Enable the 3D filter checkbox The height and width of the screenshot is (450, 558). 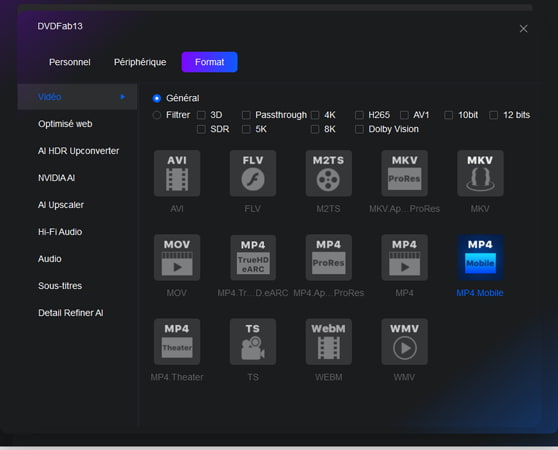point(201,115)
